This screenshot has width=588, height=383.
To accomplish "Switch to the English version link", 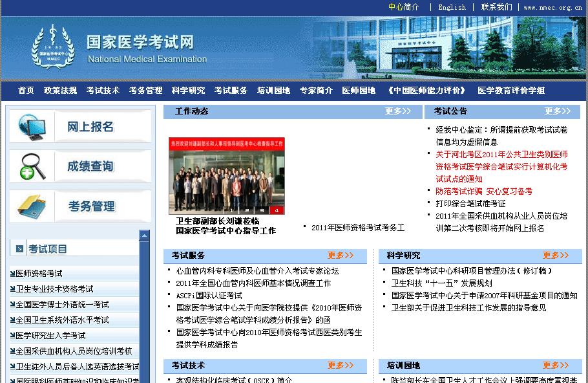I will 452,7.
